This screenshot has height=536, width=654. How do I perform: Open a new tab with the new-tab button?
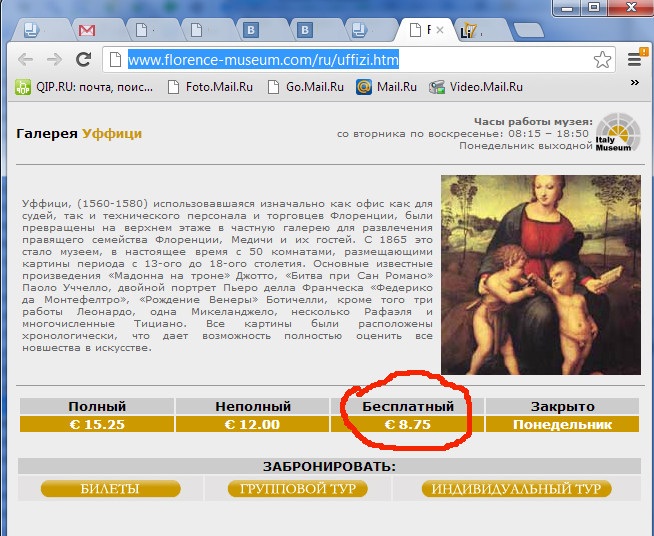(x=528, y=30)
